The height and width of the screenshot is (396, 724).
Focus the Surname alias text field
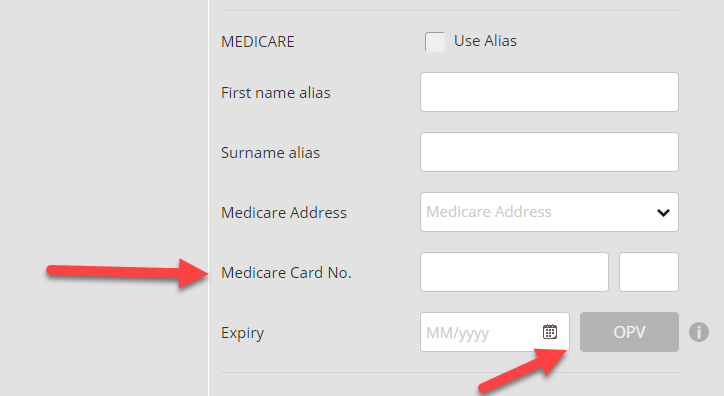pos(549,152)
